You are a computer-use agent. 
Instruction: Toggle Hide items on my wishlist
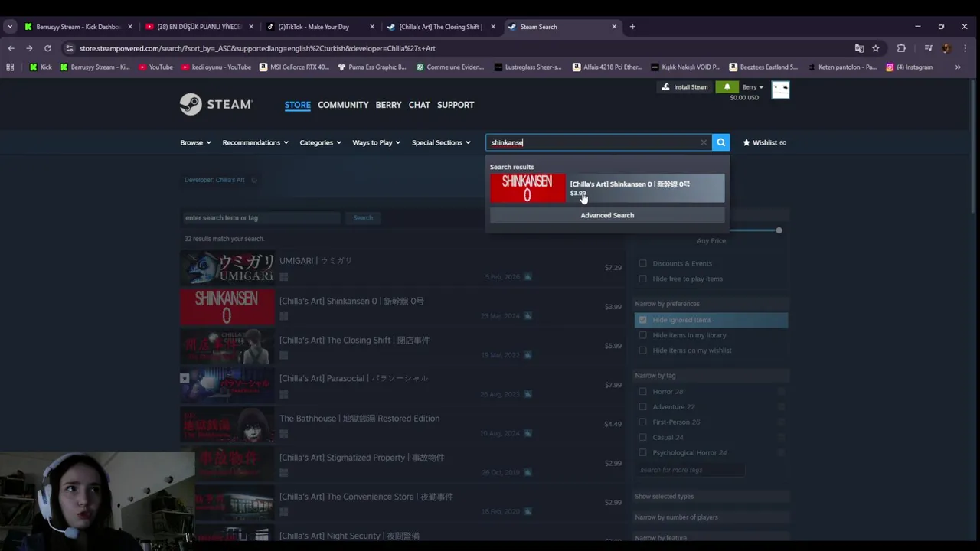(x=642, y=350)
